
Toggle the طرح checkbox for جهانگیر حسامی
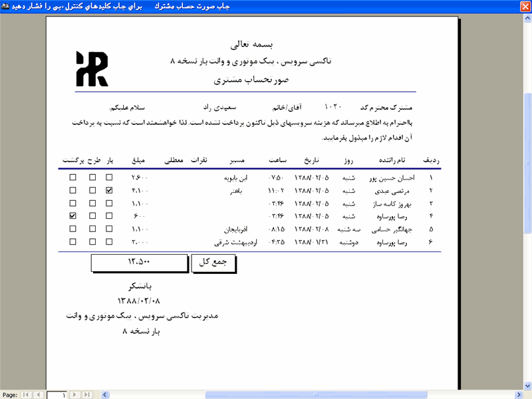92,229
